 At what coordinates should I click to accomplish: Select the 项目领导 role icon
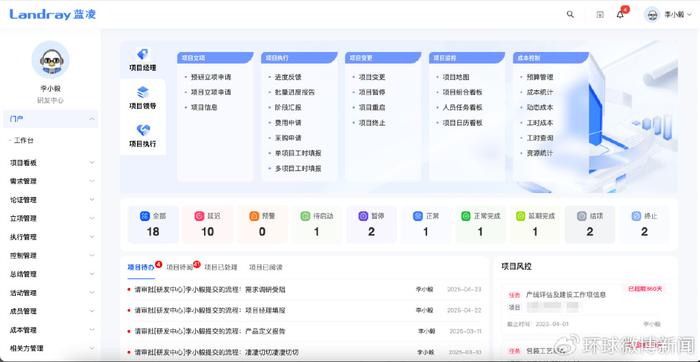[142, 92]
